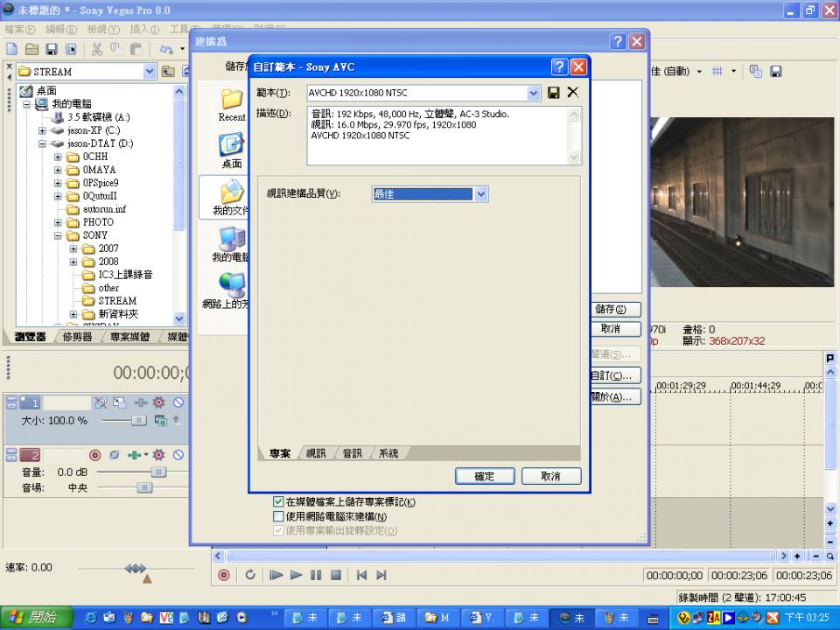Click the 桌面 shortcut in Render As places bar
This screenshot has height=630, width=840.
[x=231, y=151]
